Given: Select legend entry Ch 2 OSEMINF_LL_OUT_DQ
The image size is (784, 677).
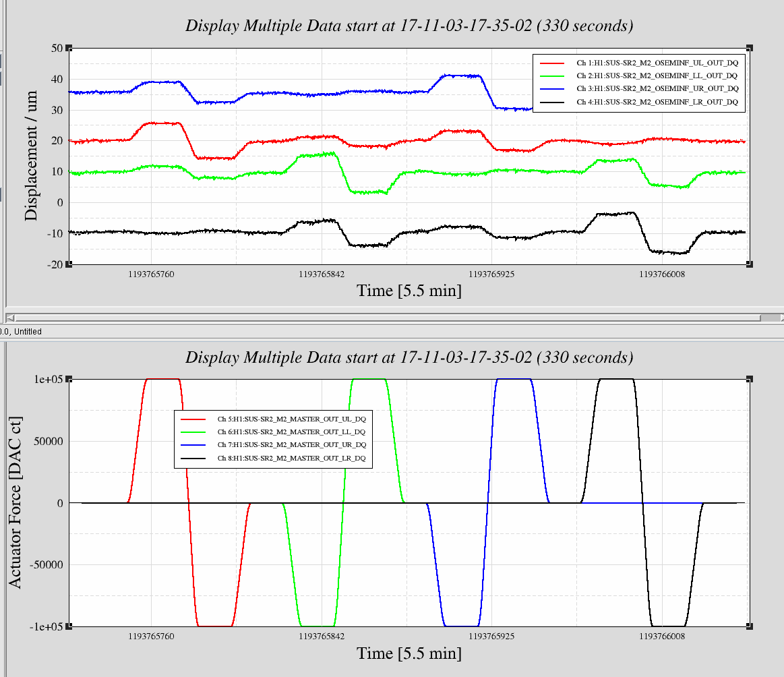Looking at the screenshot, I should (638, 76).
